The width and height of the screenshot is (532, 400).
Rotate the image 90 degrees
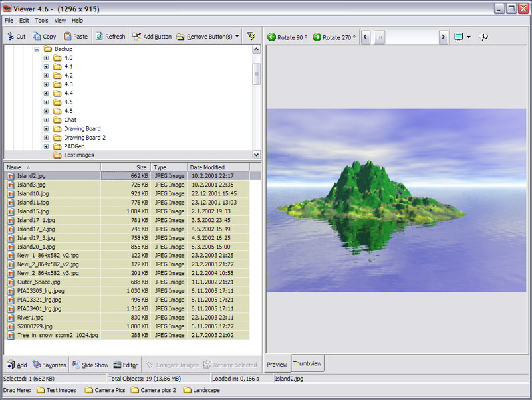pos(287,37)
